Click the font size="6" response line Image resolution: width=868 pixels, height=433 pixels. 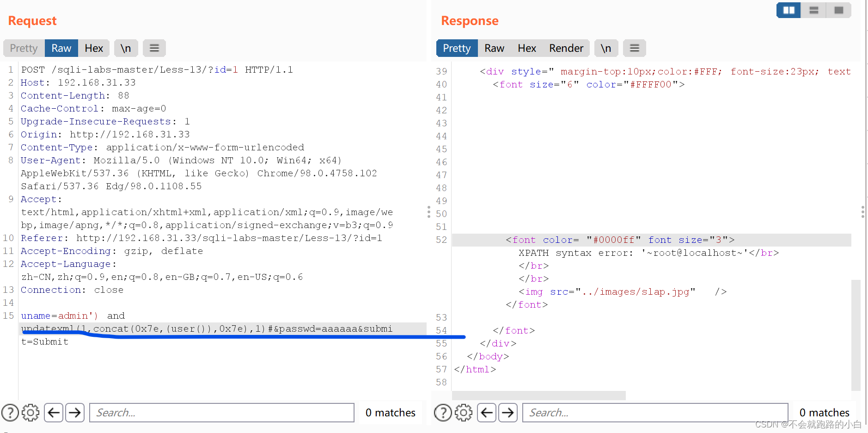click(589, 85)
